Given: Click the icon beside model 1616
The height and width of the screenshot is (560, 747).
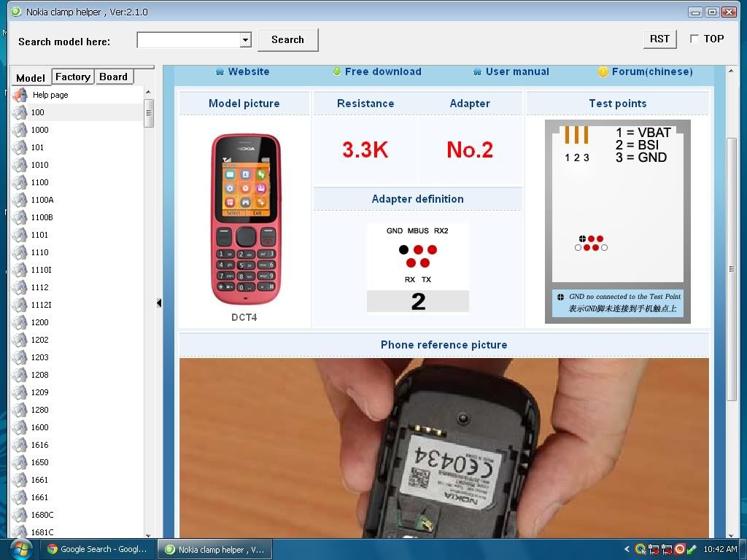Looking at the screenshot, I should [x=20, y=445].
